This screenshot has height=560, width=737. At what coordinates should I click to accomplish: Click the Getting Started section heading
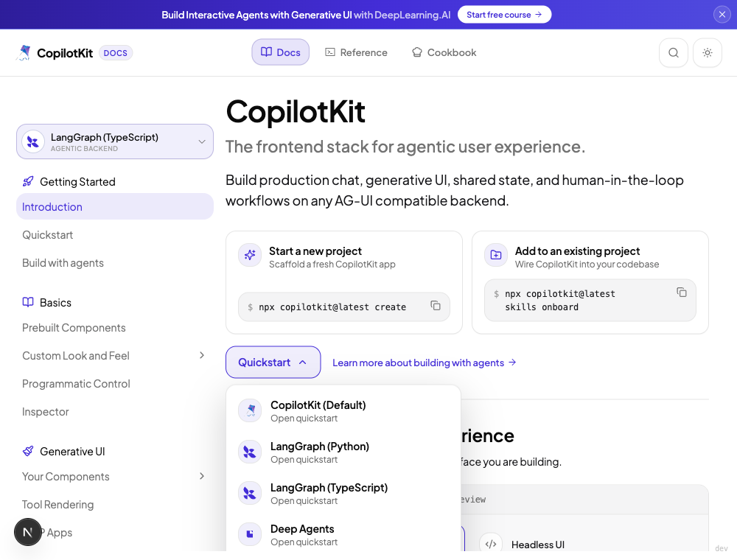[77, 182]
